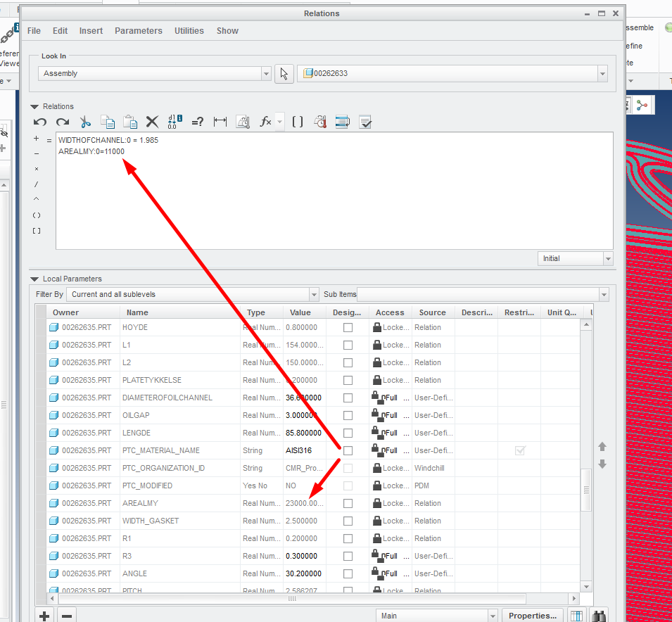Viewport: 672px width, 622px height.
Task: Add a new parameter with the plus button
Action: tap(44, 614)
